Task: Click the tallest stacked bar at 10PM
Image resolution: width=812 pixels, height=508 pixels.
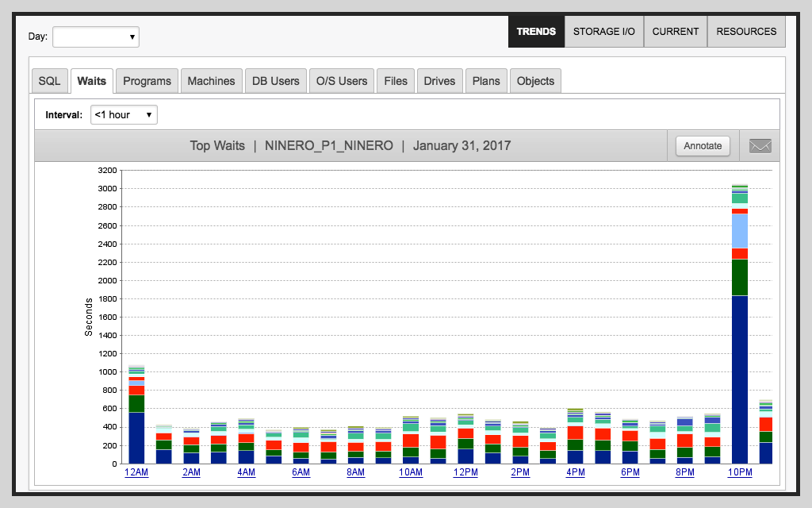Action: [739, 317]
